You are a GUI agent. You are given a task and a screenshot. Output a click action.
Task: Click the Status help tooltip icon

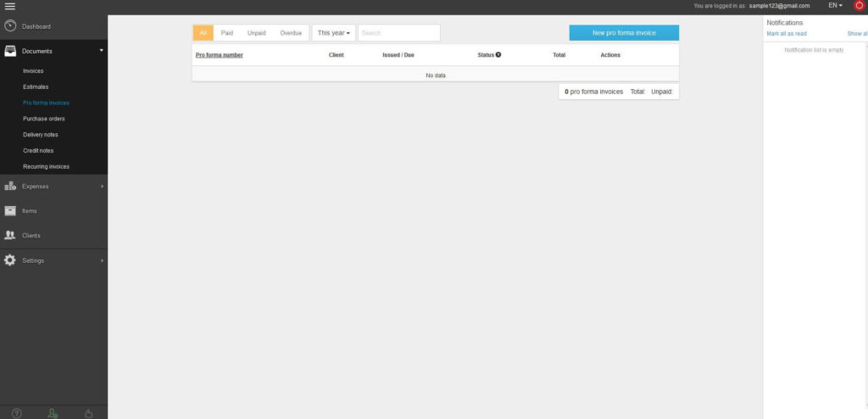498,55
